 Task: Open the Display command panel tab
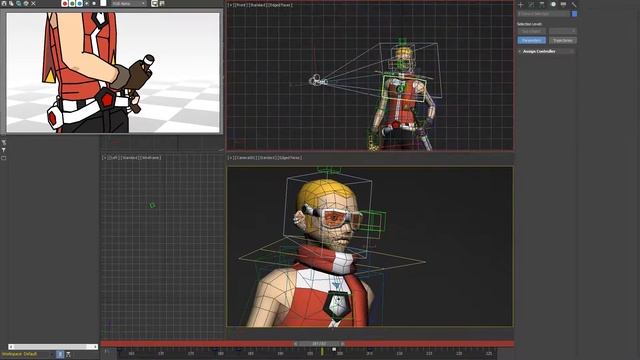pyautogui.click(x=563, y=4)
